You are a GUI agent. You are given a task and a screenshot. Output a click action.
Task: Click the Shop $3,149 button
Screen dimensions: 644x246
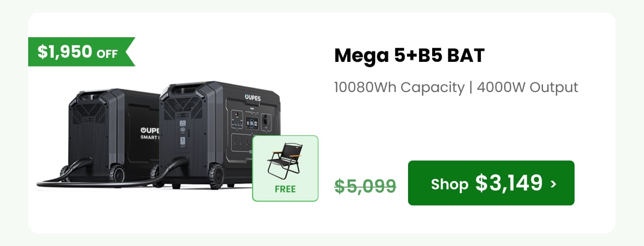[491, 183]
